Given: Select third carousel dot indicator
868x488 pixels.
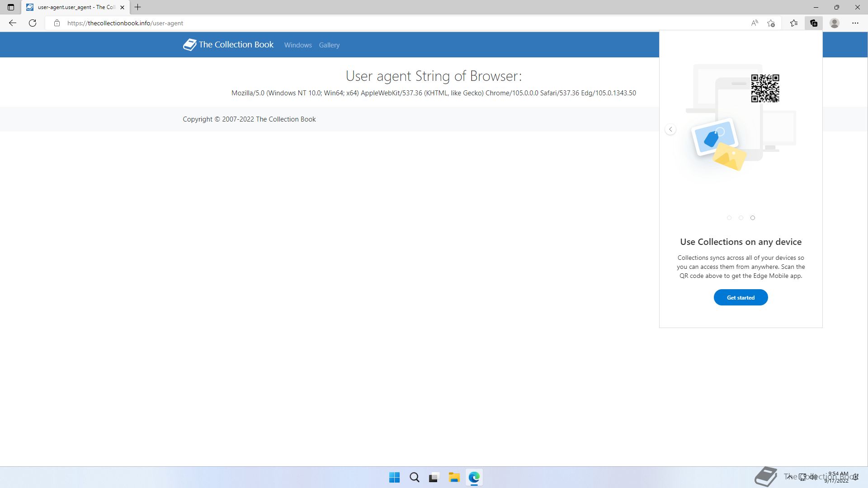Looking at the screenshot, I should point(753,218).
